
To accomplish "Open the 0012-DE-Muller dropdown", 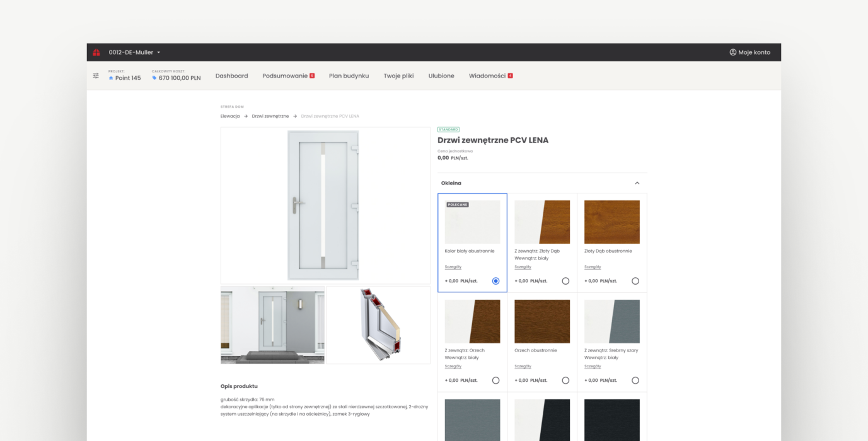I will (134, 52).
